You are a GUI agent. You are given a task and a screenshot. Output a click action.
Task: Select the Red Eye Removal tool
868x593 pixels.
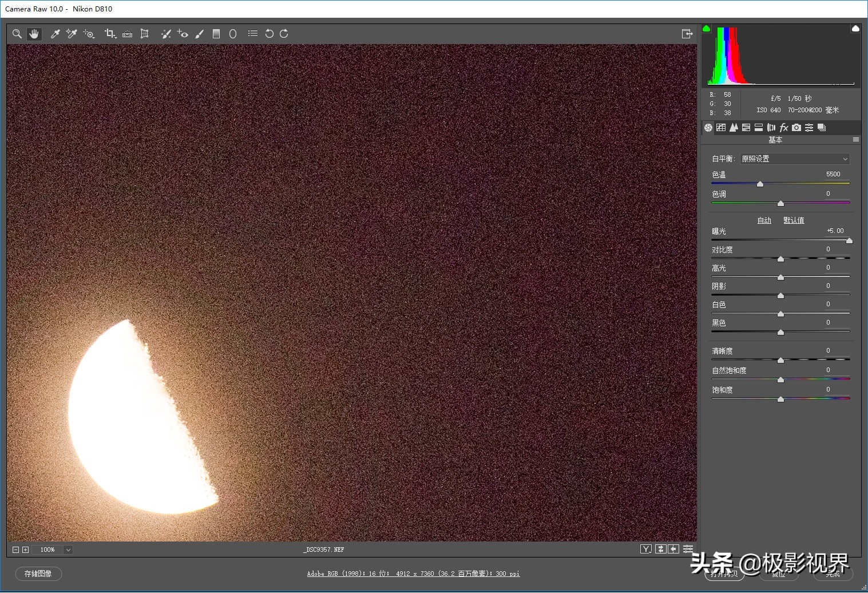click(x=183, y=34)
